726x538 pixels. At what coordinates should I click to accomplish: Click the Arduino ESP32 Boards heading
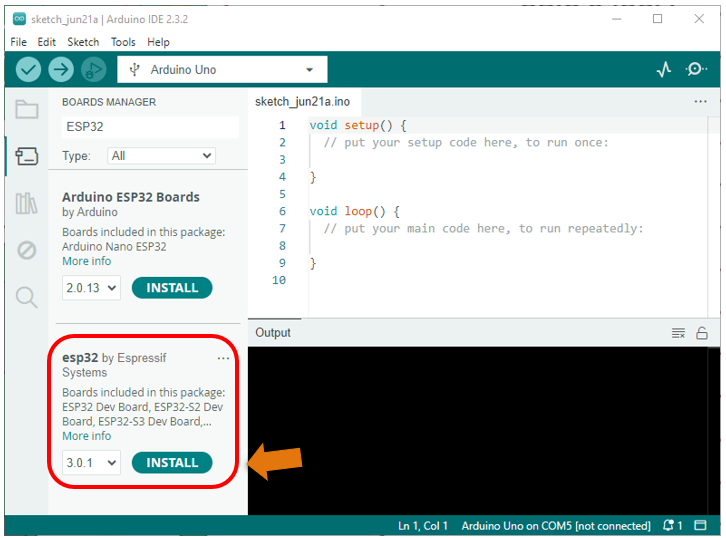[x=131, y=197]
